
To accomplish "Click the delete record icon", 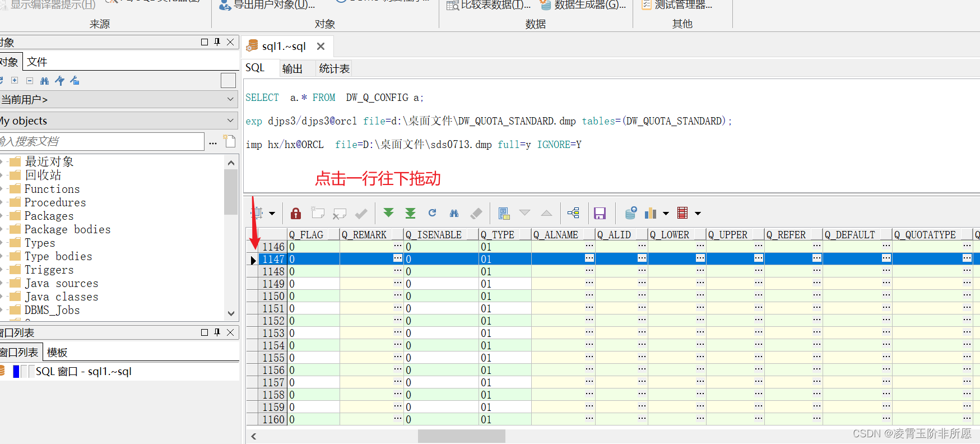I will (x=340, y=214).
